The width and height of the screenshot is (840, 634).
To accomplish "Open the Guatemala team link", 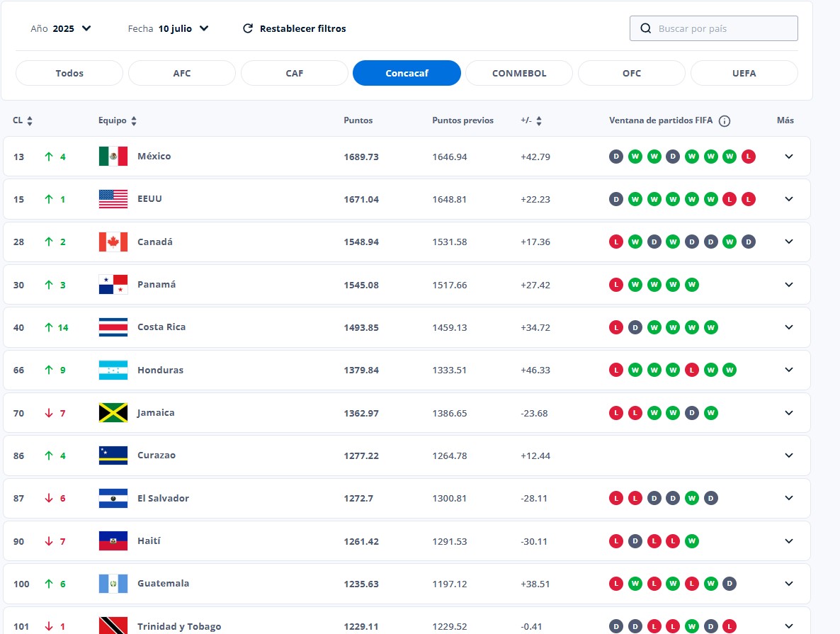I will point(163,584).
